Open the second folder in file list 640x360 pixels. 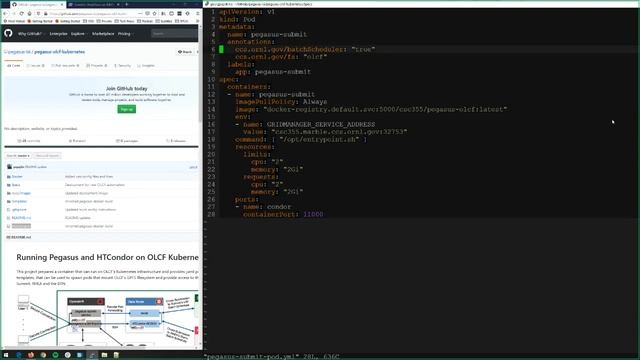click(16, 185)
